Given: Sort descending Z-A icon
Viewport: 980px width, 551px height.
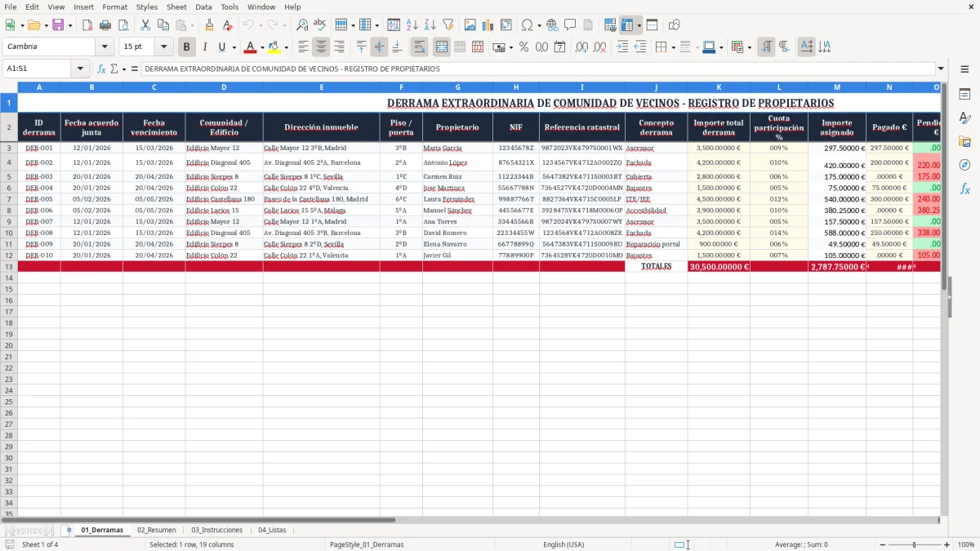Looking at the screenshot, I should pos(430,25).
